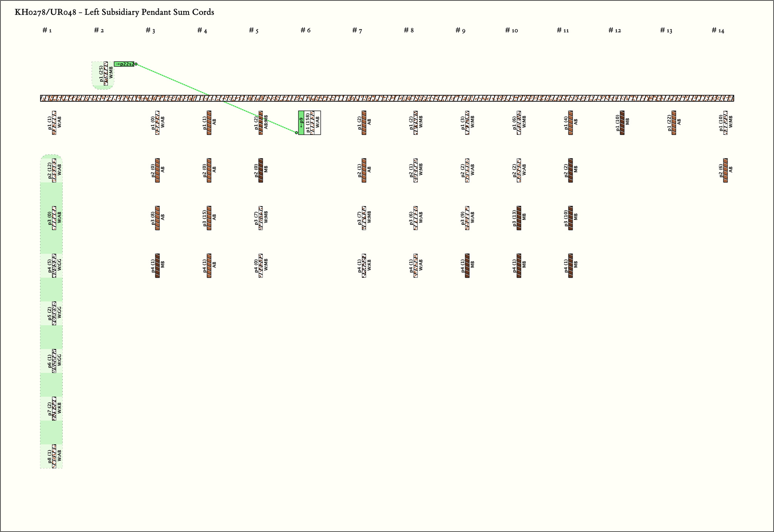Click the green →p22s2 link tag
The height and width of the screenshot is (532, 774).
point(124,64)
